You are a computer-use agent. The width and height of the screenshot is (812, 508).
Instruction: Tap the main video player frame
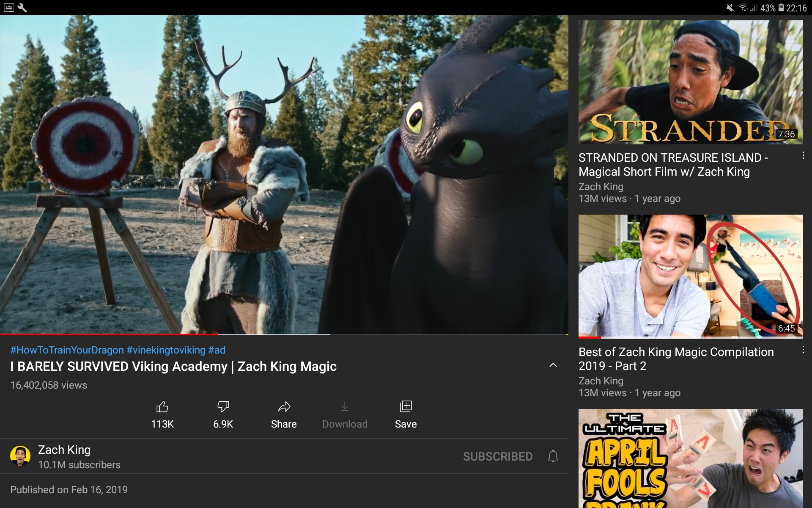(284, 174)
